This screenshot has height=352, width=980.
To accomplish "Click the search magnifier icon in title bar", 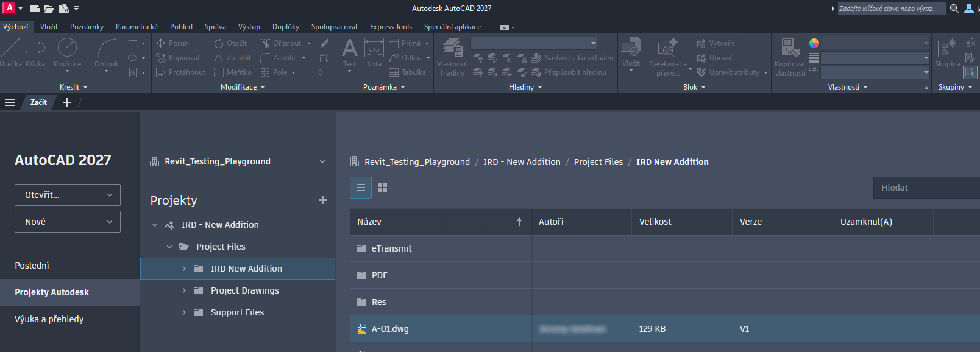I will coord(954,9).
